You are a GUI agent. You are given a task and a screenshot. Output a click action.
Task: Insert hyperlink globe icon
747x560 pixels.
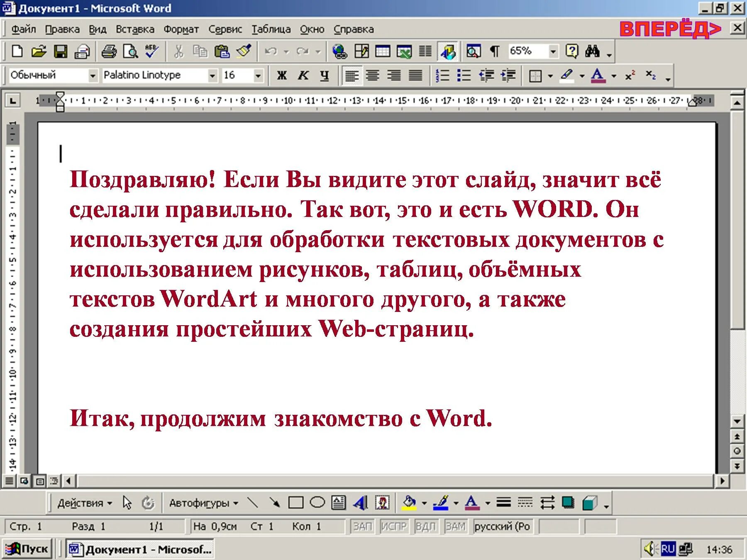click(x=339, y=51)
